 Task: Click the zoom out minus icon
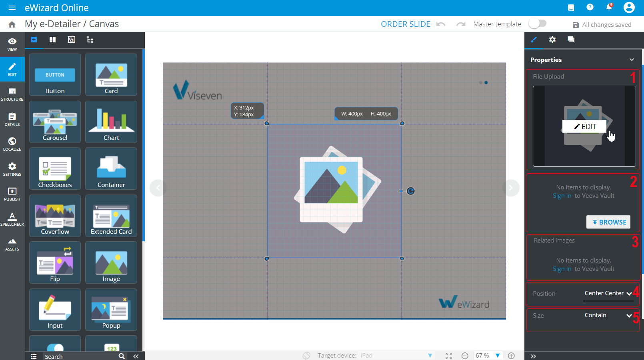click(x=465, y=356)
